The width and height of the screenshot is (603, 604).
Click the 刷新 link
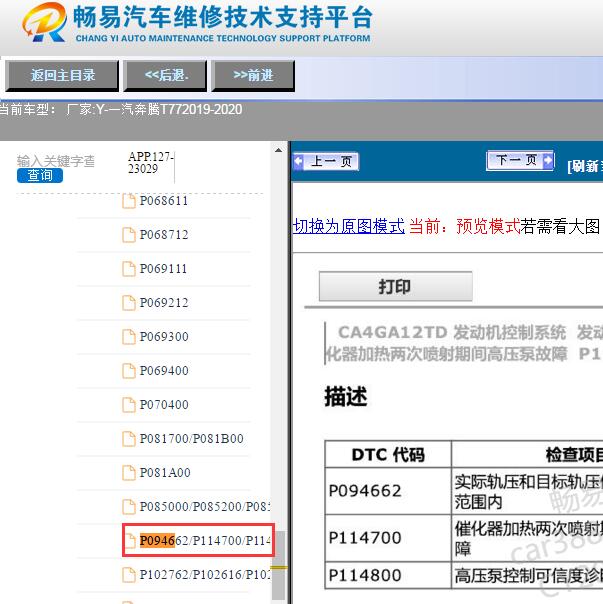click(585, 166)
